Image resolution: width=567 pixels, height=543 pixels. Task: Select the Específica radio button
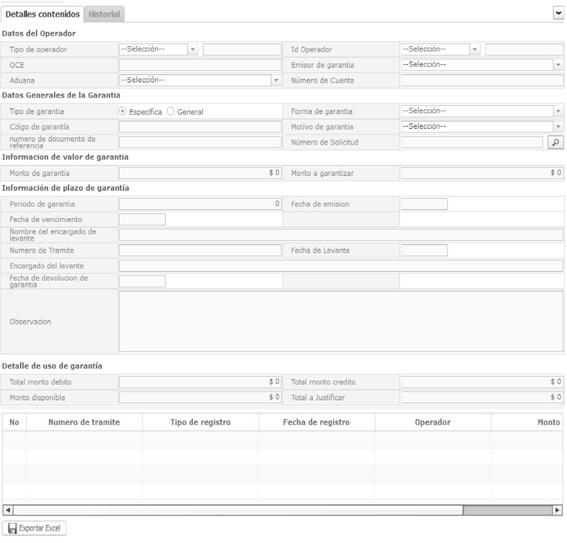coord(123,111)
